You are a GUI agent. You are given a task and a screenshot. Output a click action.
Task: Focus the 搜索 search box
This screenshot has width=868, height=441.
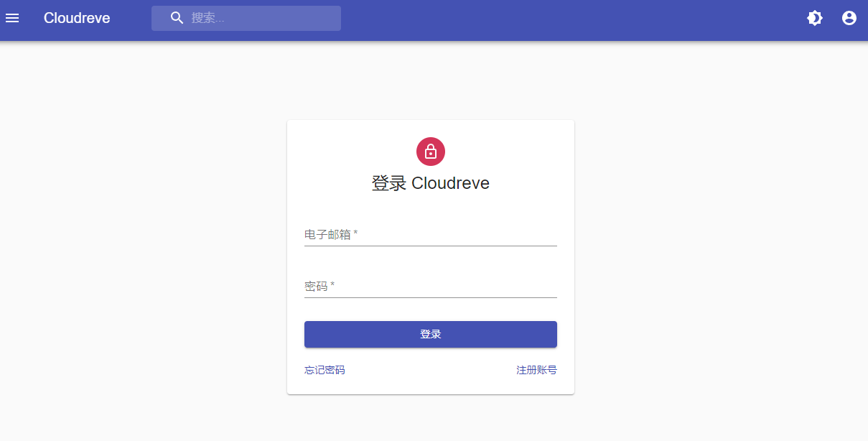246,18
